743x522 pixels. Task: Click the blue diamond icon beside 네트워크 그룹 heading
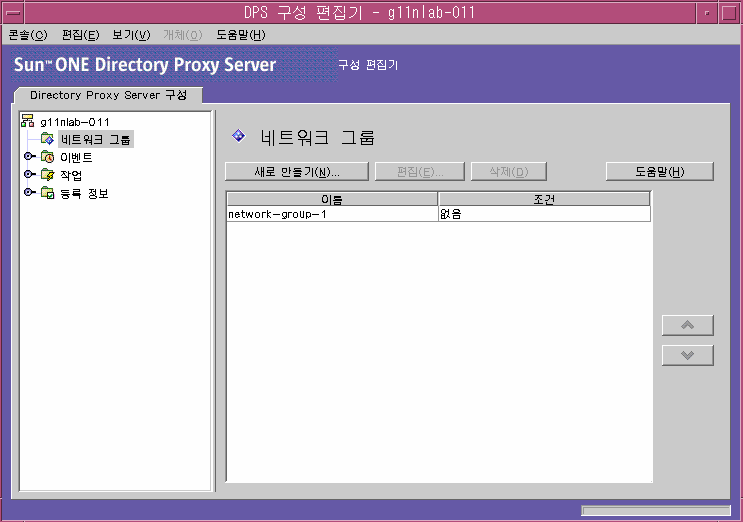(239, 136)
